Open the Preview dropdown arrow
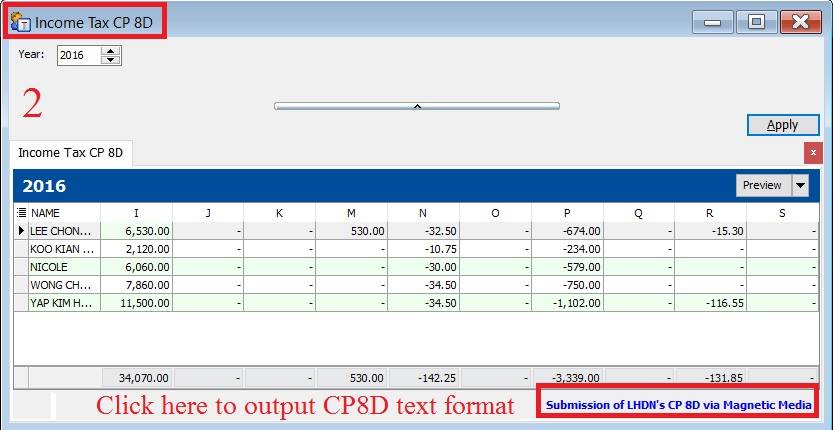The width and height of the screenshot is (833, 430). [800, 186]
